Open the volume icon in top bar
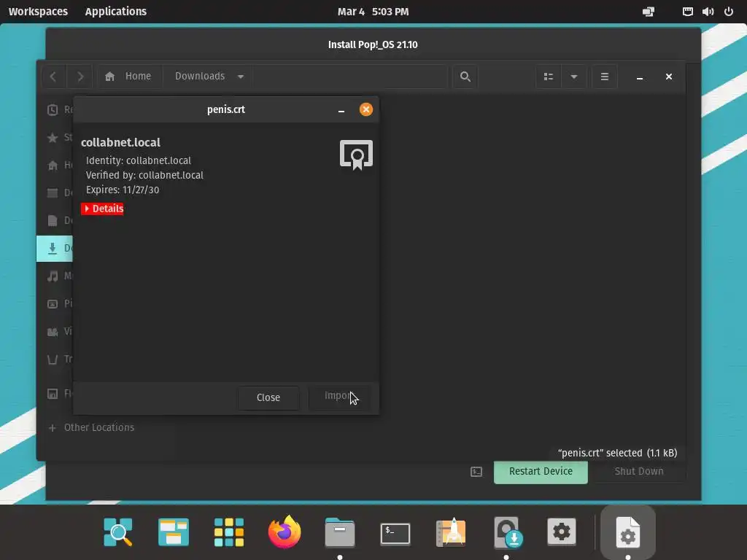Viewport: 747px width, 560px height. (x=708, y=12)
